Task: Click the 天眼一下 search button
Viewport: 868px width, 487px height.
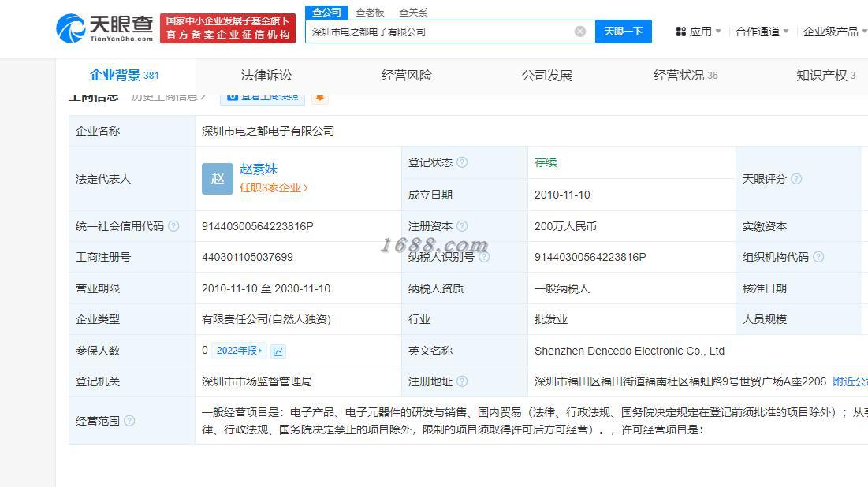Action: tap(624, 32)
